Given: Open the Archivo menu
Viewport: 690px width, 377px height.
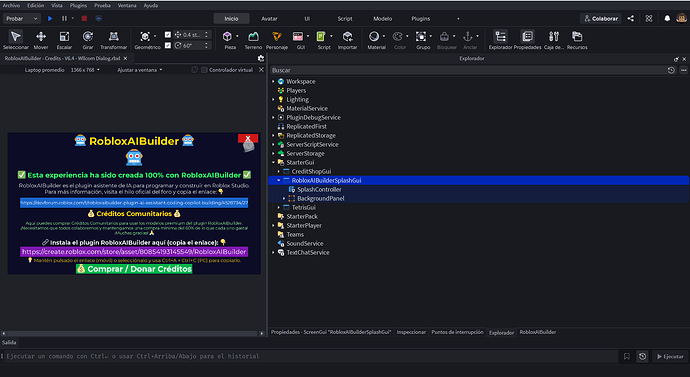Looking at the screenshot, I should [11, 5].
